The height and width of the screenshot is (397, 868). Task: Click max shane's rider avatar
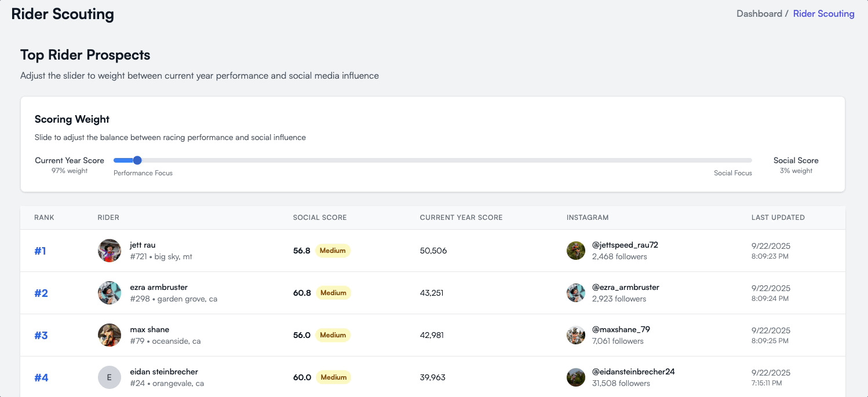[x=110, y=335]
